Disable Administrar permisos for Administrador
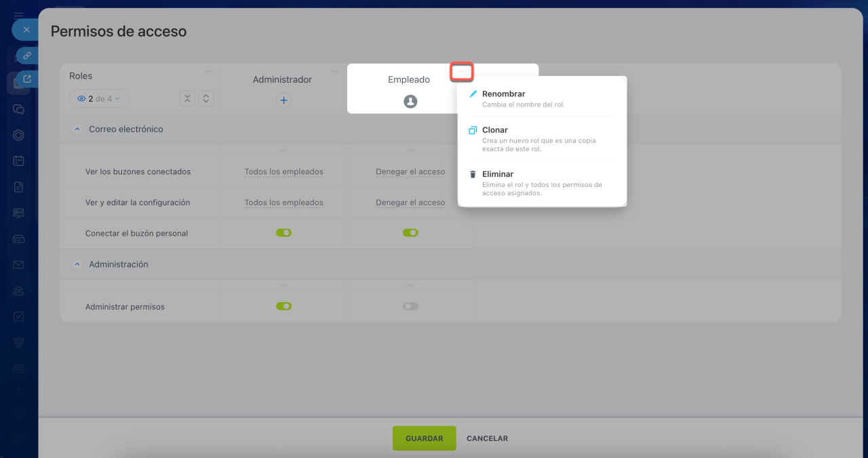Screen dimensions: 868x458 283,306
